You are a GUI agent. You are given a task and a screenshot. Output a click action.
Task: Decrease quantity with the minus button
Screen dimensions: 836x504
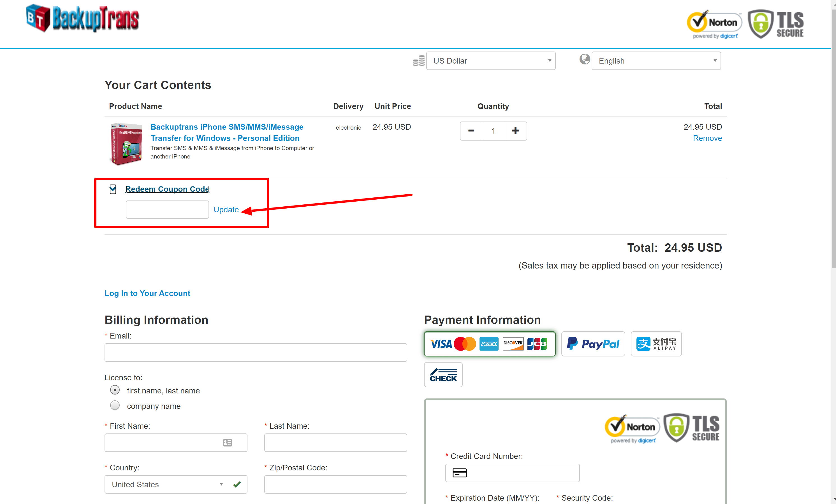click(x=471, y=131)
